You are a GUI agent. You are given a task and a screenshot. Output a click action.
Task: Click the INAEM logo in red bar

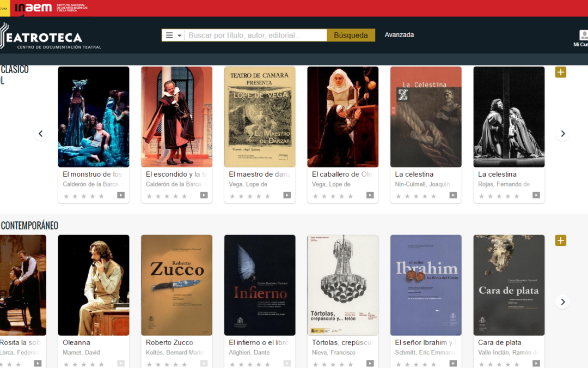(x=33, y=8)
